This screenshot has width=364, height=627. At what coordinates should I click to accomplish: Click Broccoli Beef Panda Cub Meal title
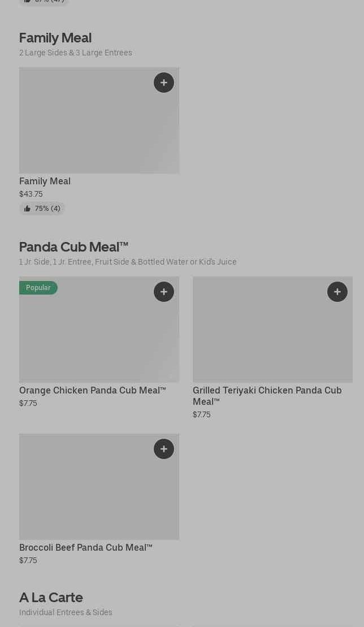pos(85,548)
